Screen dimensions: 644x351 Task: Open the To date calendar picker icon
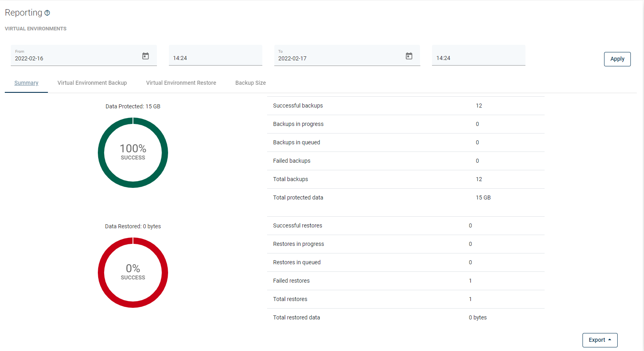pos(409,56)
